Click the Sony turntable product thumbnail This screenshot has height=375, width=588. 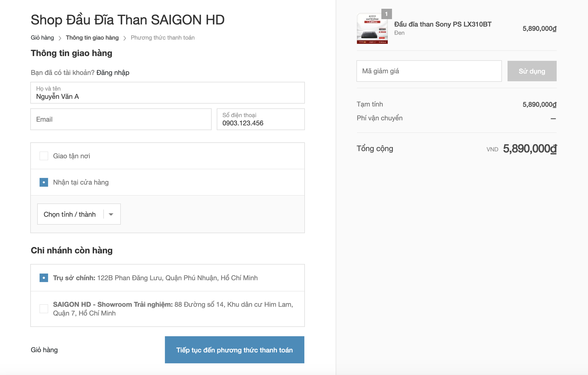pos(372,29)
